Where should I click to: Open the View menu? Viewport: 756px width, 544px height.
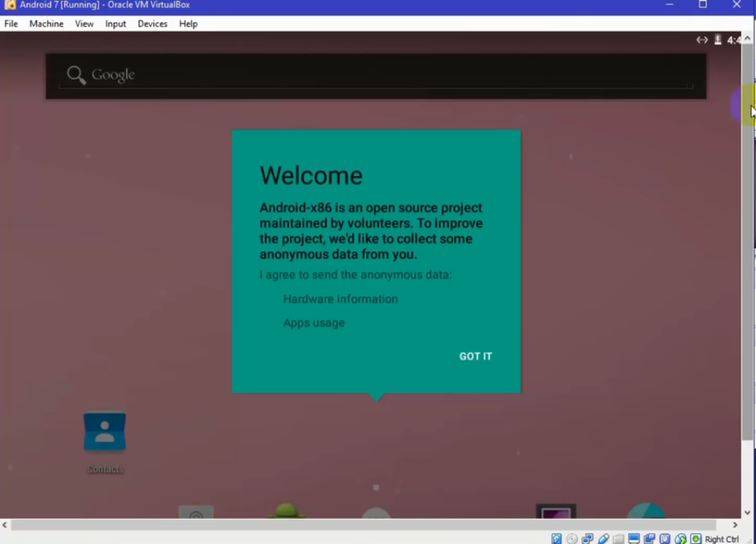(x=84, y=24)
